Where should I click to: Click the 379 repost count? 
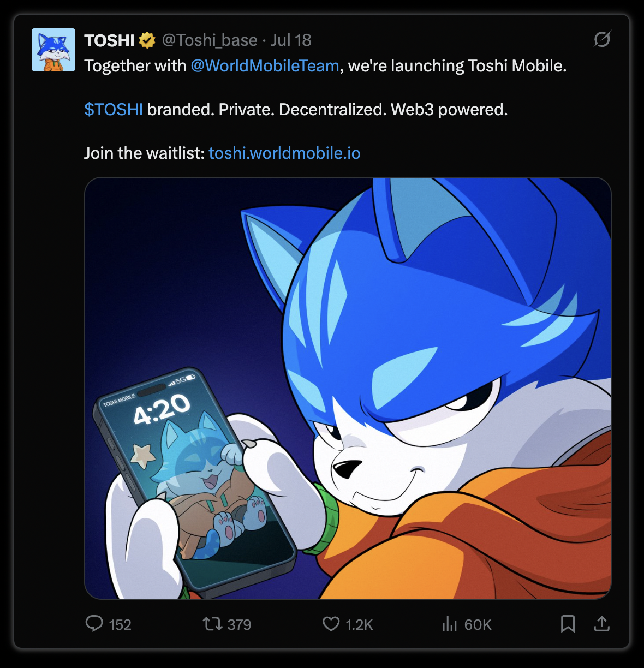tap(239, 624)
